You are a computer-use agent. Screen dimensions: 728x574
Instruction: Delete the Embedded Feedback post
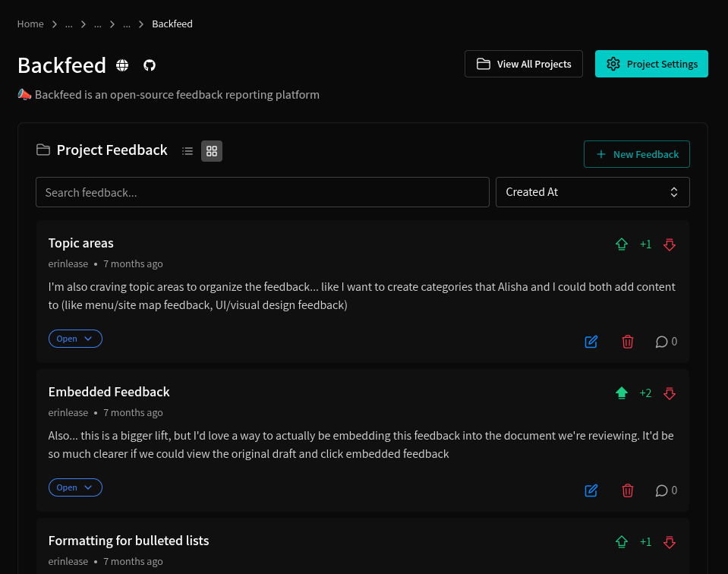point(628,490)
